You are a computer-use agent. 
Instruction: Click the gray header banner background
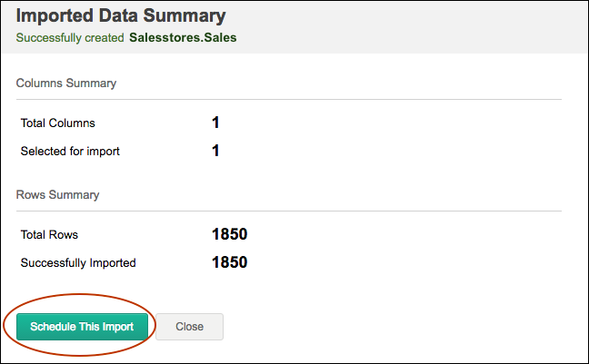pyautogui.click(x=409, y=25)
